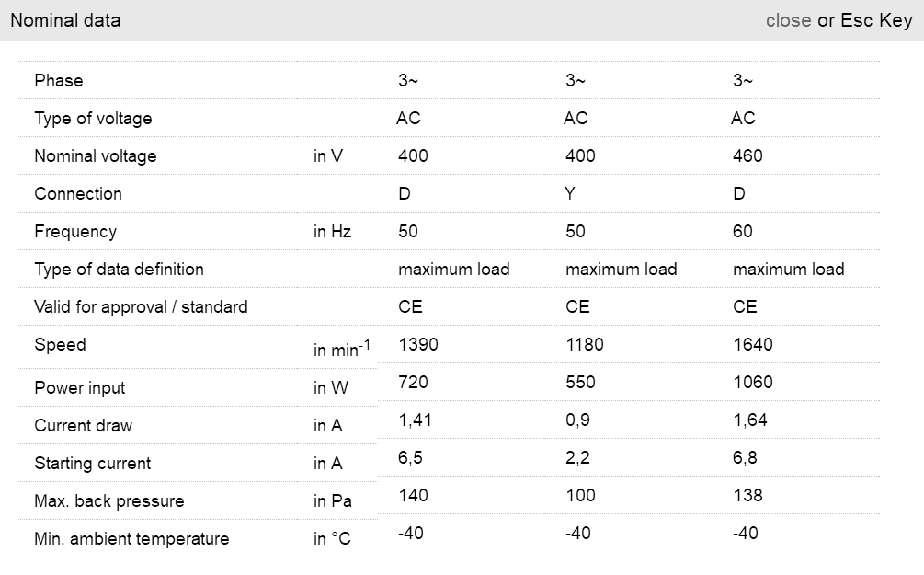Click the Current draw row label
Screen dimensions: 924x575
point(83,426)
